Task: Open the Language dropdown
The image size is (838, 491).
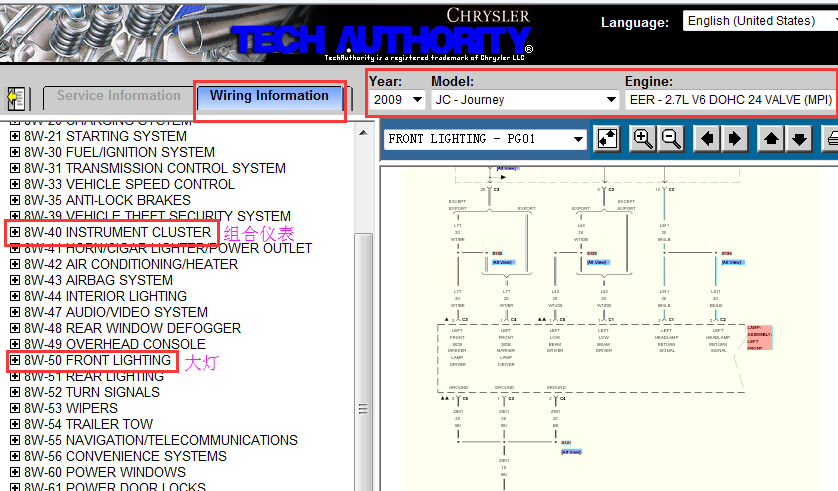Action: 759,21
